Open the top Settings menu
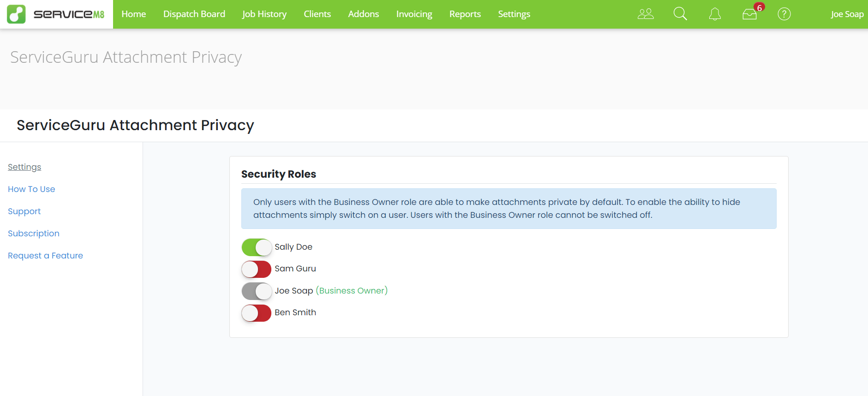Viewport: 868px width, 396px height. coord(514,14)
